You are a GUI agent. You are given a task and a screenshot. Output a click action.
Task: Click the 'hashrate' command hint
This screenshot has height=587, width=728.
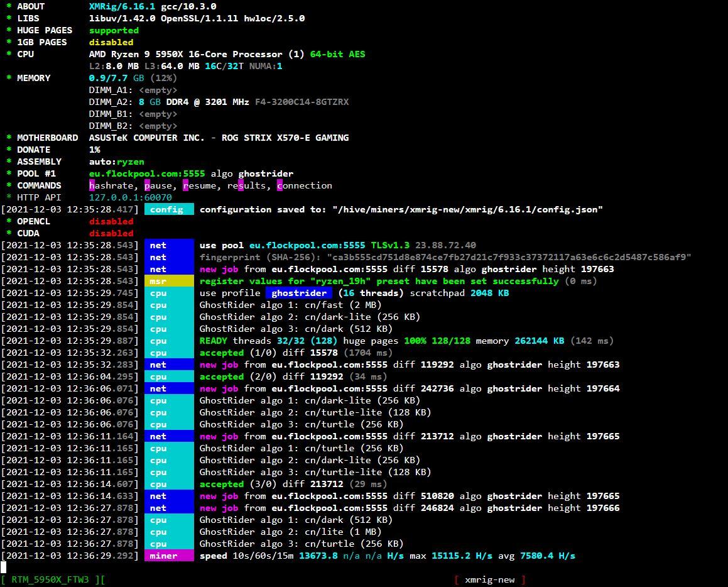(x=111, y=186)
